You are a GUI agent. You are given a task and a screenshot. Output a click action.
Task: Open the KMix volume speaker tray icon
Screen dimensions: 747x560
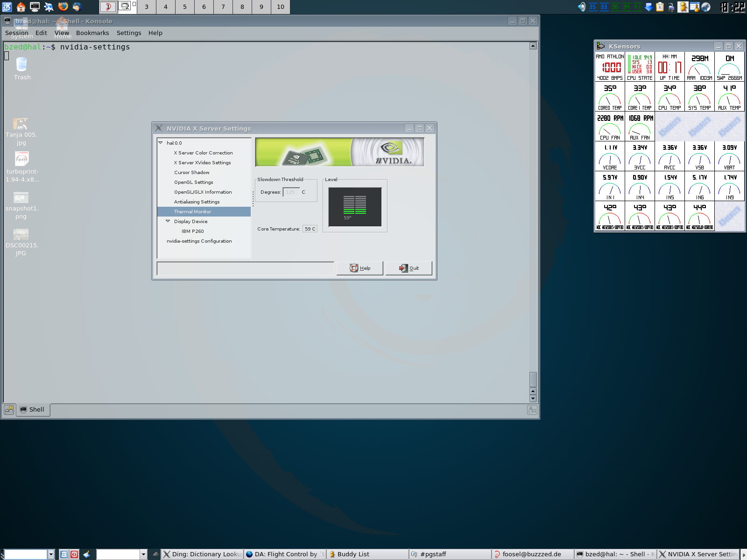[582, 7]
